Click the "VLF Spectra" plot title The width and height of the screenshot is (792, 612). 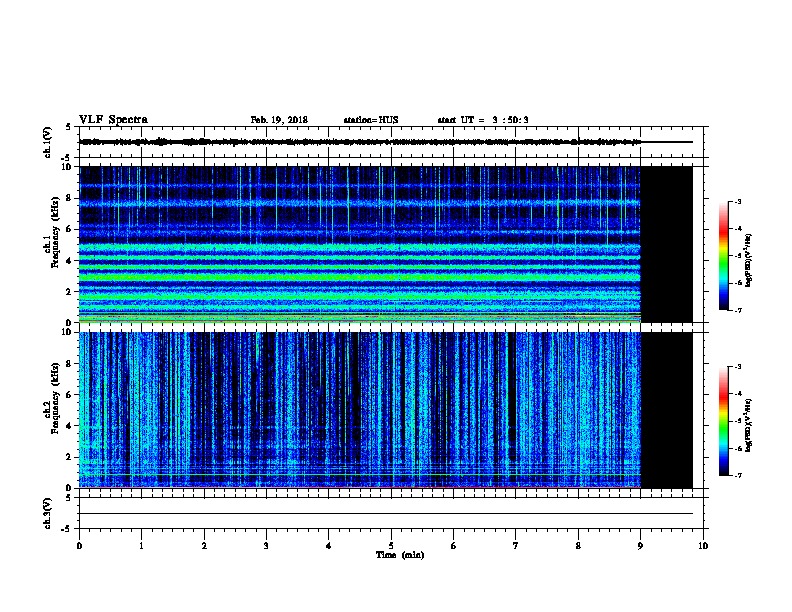[113, 120]
